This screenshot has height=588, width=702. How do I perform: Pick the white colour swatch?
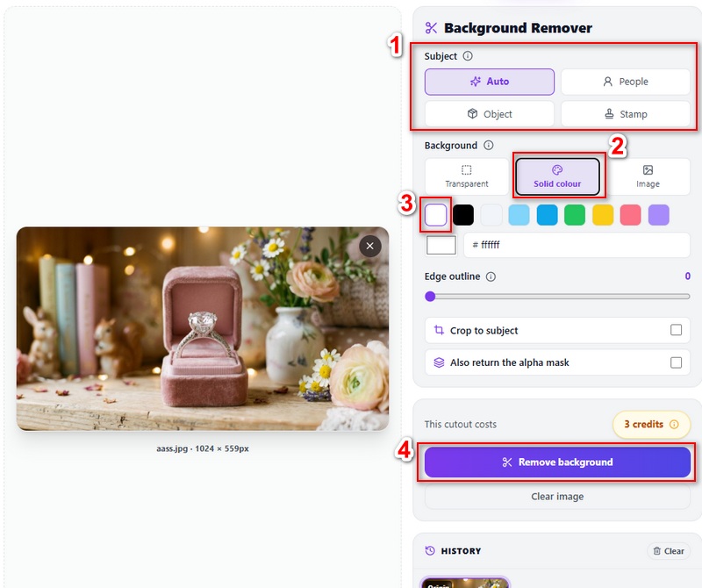point(435,215)
